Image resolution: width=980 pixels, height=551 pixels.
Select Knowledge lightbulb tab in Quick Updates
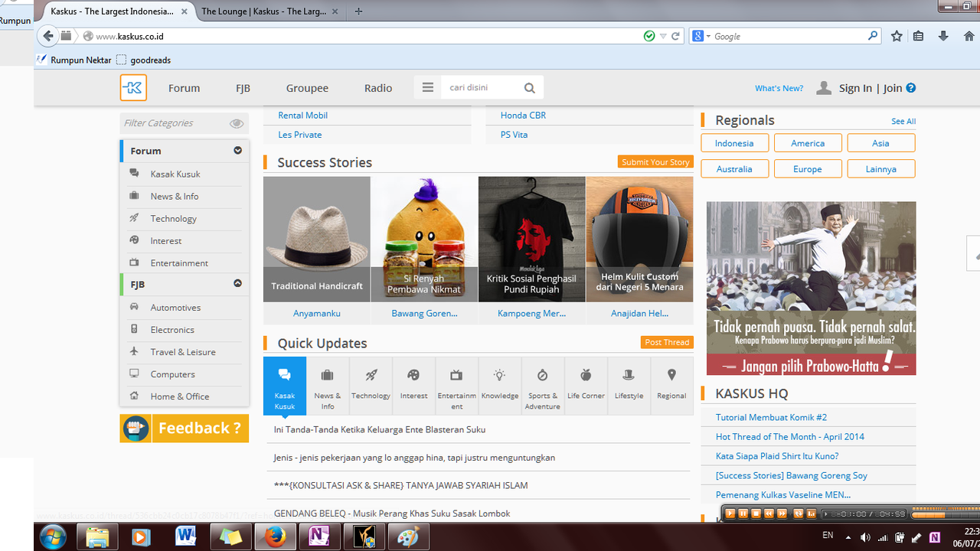499,386
